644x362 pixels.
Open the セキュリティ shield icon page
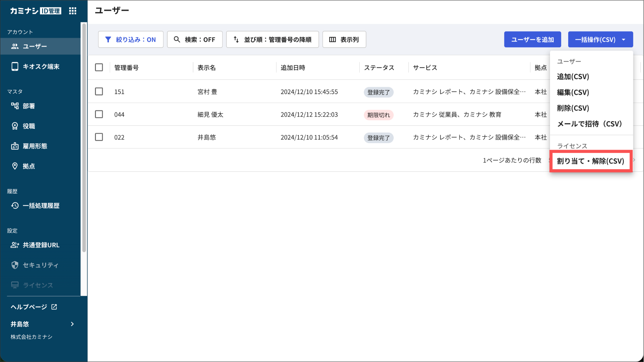pyautogui.click(x=15, y=265)
